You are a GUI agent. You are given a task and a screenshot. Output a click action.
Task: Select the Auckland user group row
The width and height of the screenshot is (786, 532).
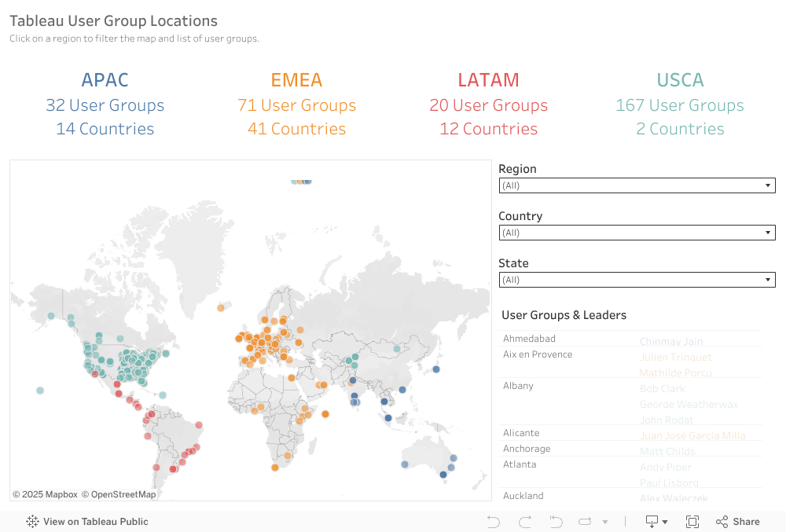(x=523, y=496)
